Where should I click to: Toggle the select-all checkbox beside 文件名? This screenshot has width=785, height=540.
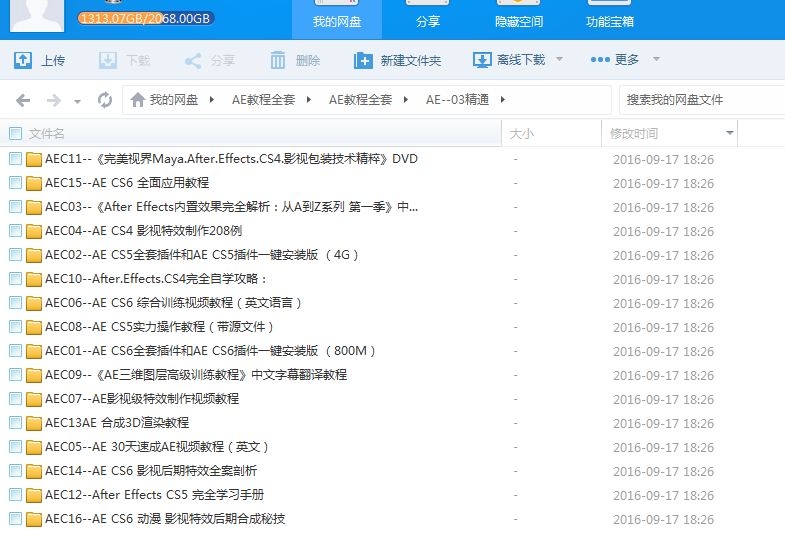pyautogui.click(x=15, y=133)
